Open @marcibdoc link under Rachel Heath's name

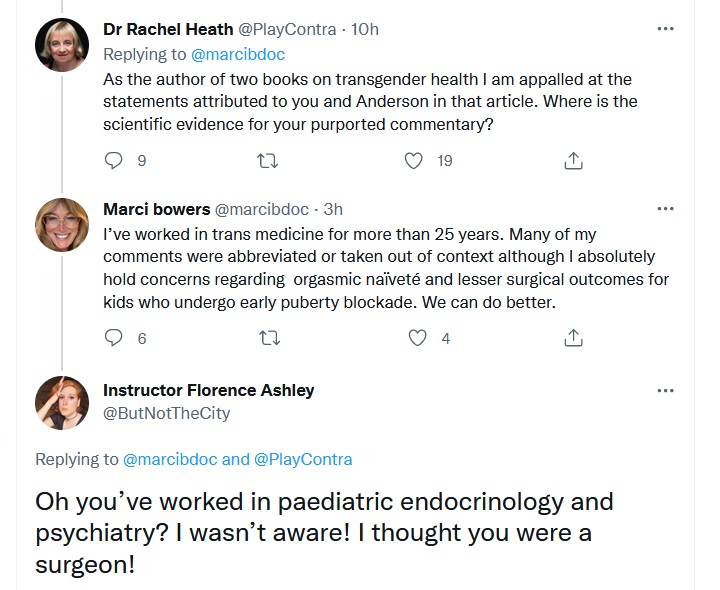238,54
